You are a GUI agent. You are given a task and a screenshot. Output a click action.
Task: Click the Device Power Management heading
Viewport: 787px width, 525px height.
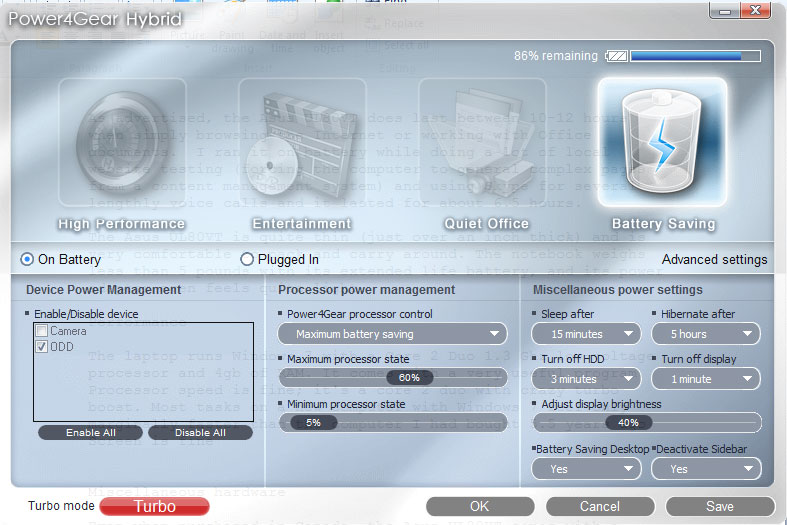103,290
